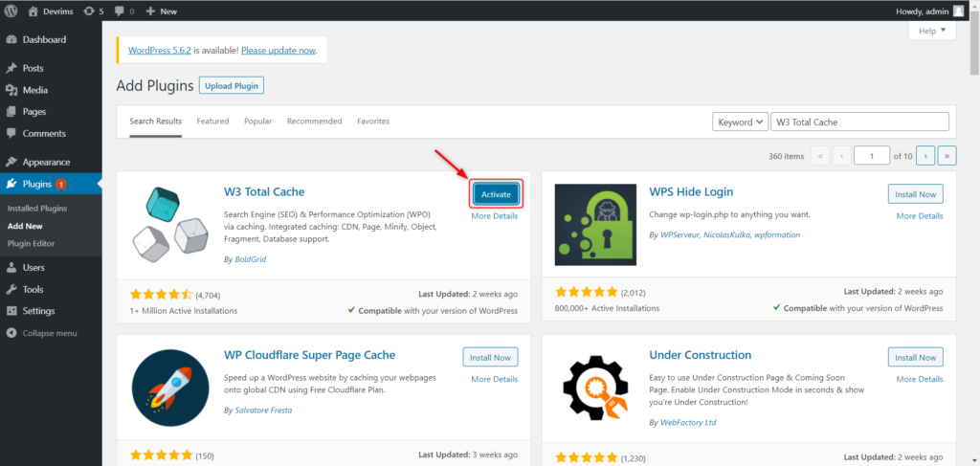Open the Salvatore Fresta author link
Viewport: 980px width, 466px height.
pyautogui.click(x=262, y=411)
